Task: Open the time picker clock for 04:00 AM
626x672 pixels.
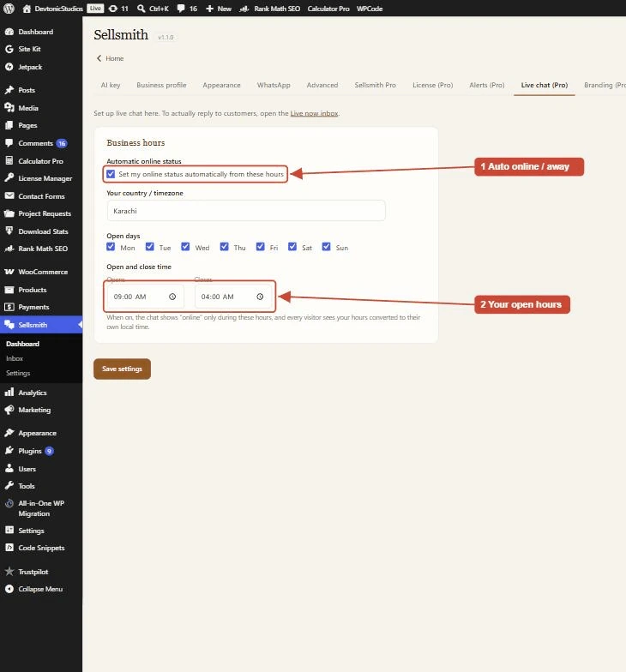Action: 261,297
